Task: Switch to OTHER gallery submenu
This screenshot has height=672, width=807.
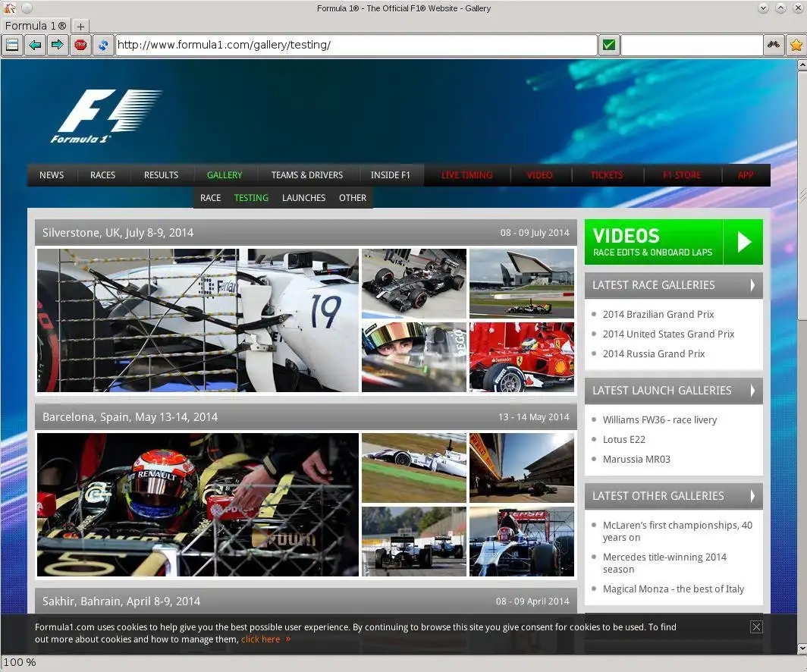Action: point(353,198)
